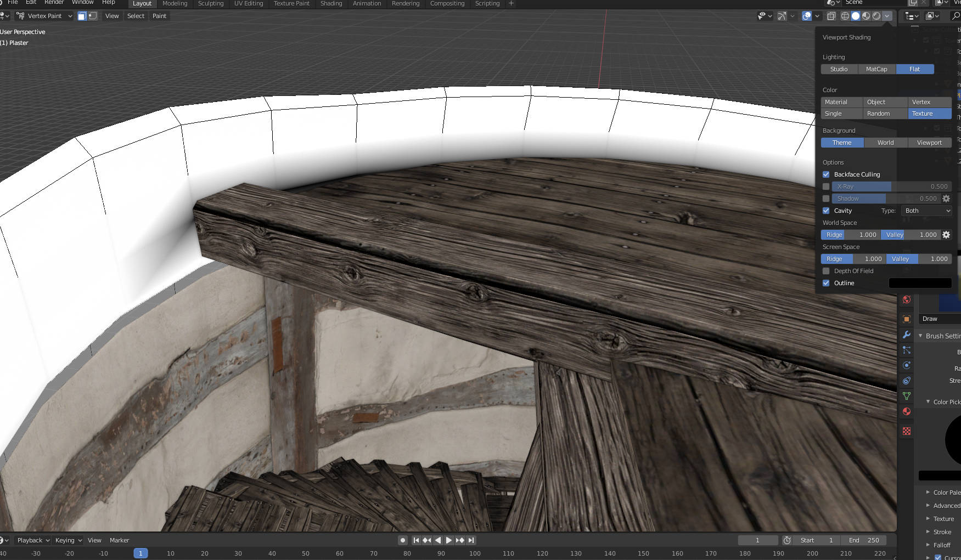This screenshot has width=961, height=560.
Task: Switch to the Sculpting workspace tab
Action: tap(211, 3)
